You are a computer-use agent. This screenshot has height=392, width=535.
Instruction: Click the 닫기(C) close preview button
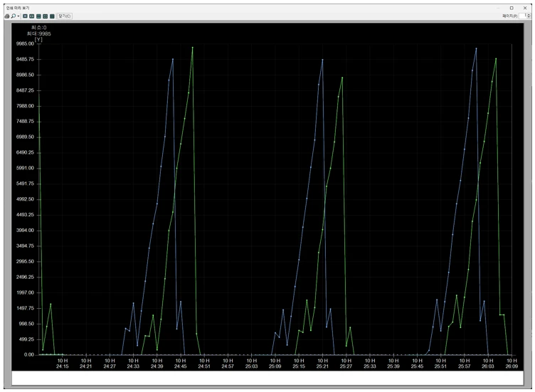click(x=65, y=16)
